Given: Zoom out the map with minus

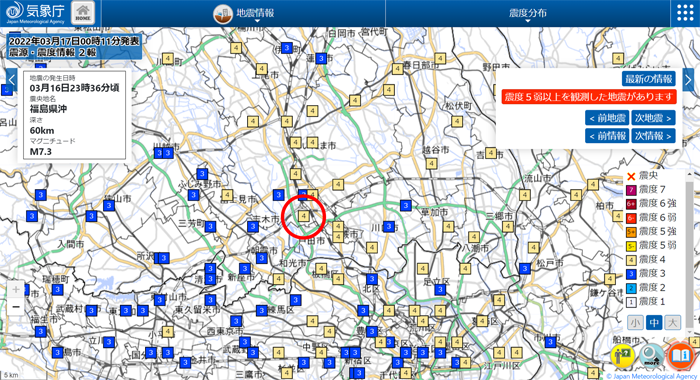Looking at the screenshot, I should click(x=16, y=307).
